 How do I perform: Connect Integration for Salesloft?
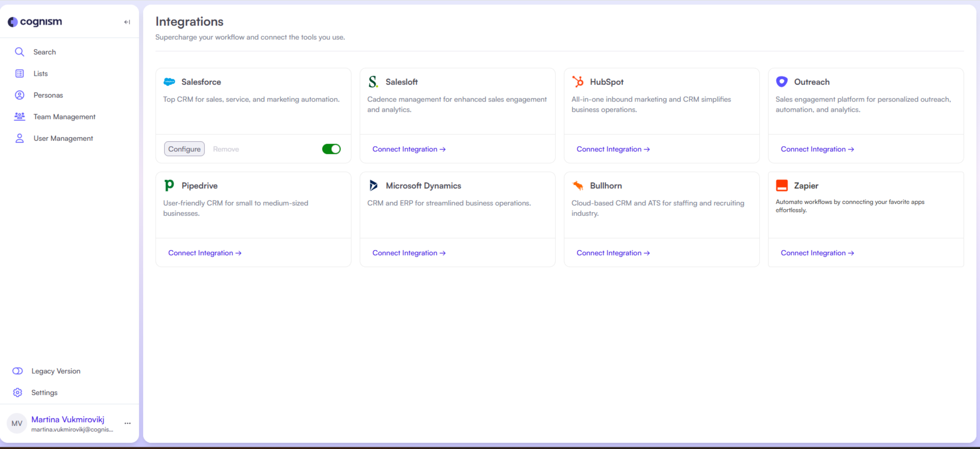(x=409, y=149)
